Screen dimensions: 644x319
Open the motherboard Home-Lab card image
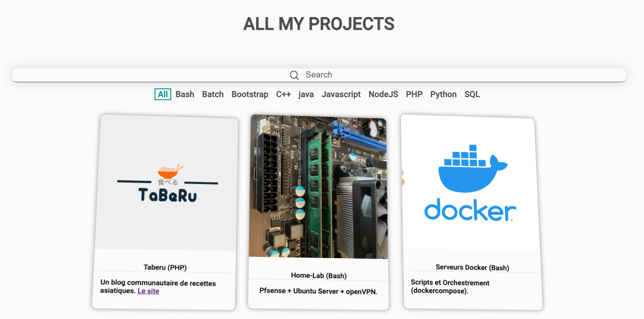click(318, 186)
